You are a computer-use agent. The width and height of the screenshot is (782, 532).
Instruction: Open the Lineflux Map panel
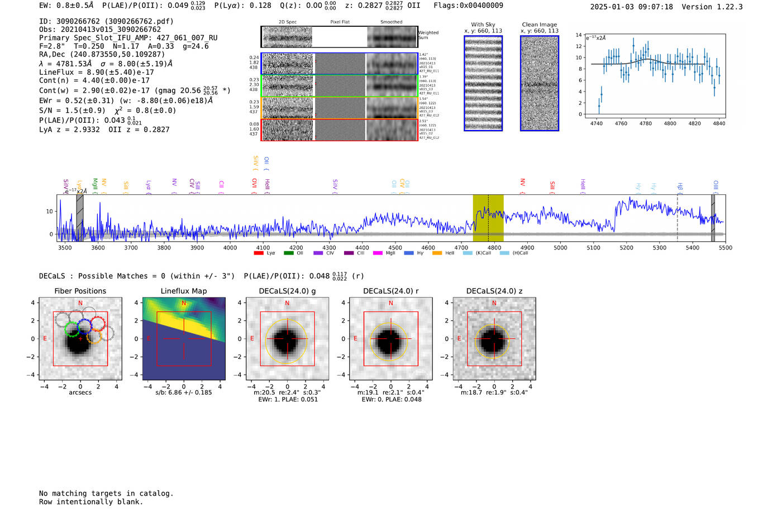point(184,338)
